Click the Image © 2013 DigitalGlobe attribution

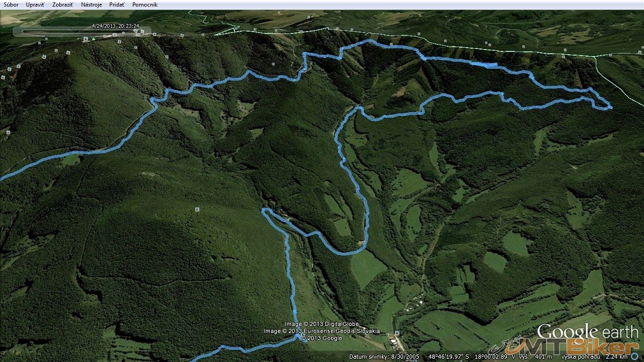322,324
